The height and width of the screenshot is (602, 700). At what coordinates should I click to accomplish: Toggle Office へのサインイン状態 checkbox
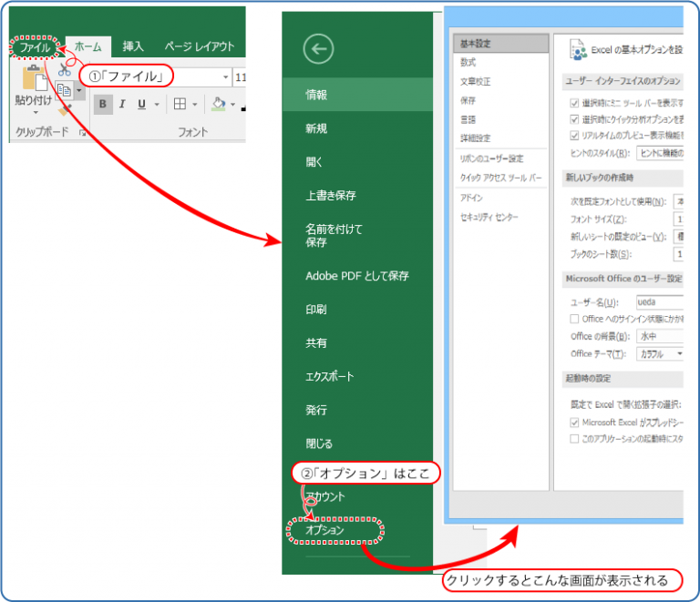point(574,319)
